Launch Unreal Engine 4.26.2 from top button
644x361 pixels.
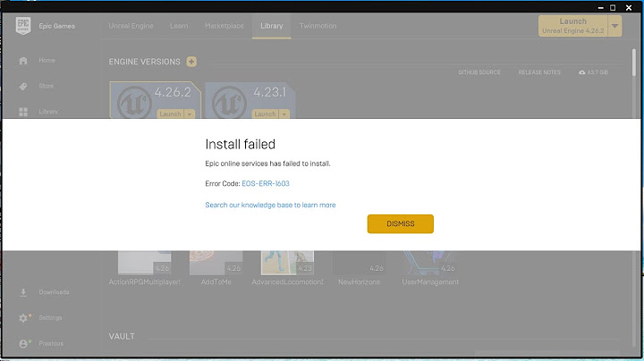click(x=573, y=26)
